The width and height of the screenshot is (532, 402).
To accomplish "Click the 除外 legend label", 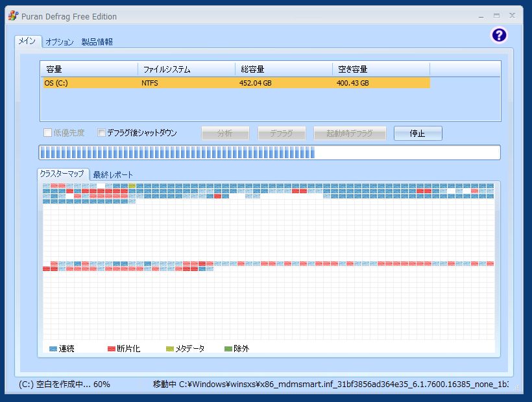I will tap(241, 349).
